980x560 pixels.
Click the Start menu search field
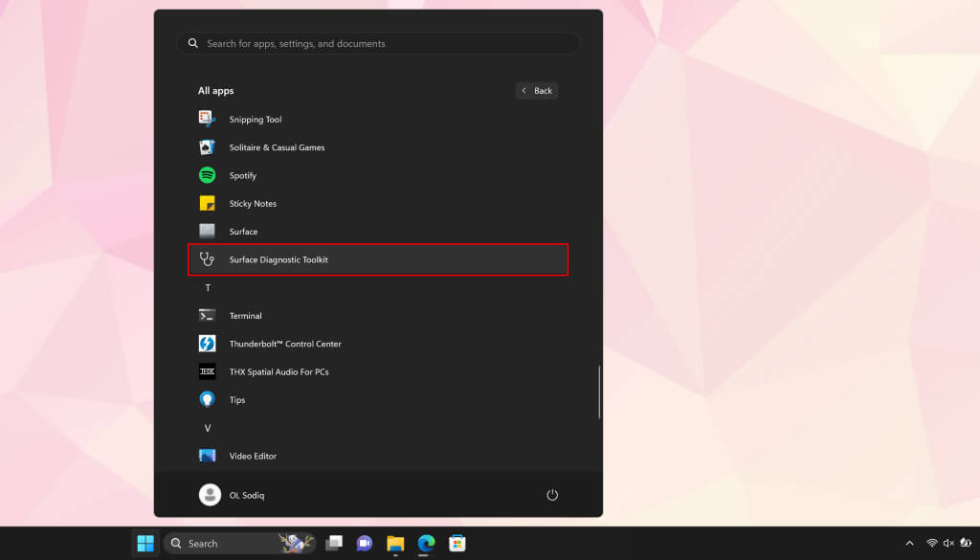tap(378, 44)
